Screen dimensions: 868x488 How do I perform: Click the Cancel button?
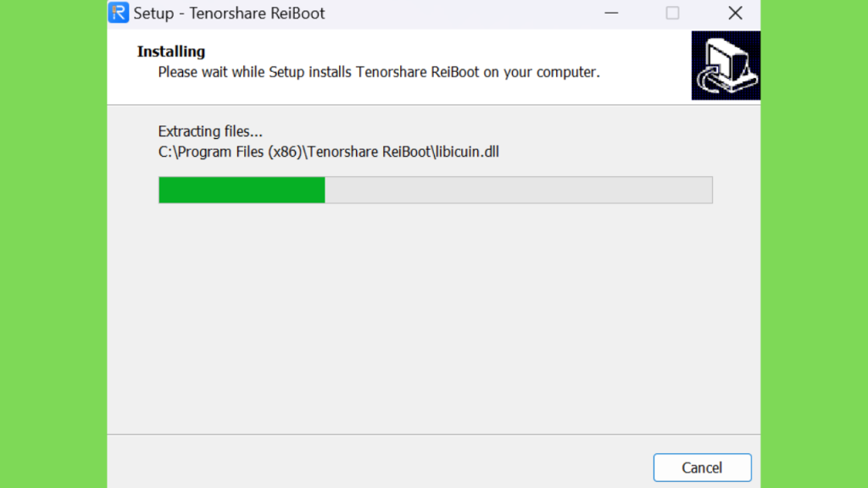702,468
